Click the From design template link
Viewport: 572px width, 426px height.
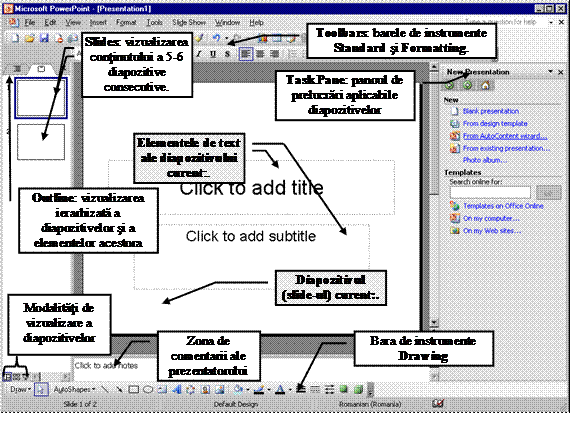(x=495, y=124)
